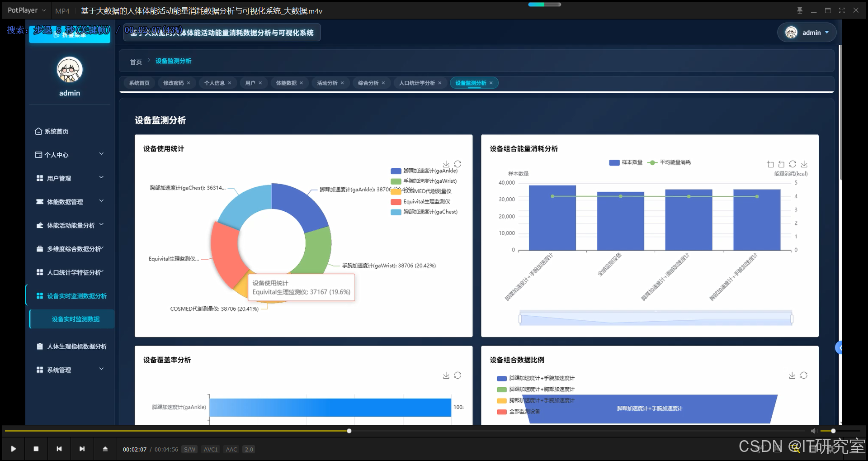Refresh the 设备覆盖率分析 chart
Screen dimensions: 868x461
(x=458, y=375)
